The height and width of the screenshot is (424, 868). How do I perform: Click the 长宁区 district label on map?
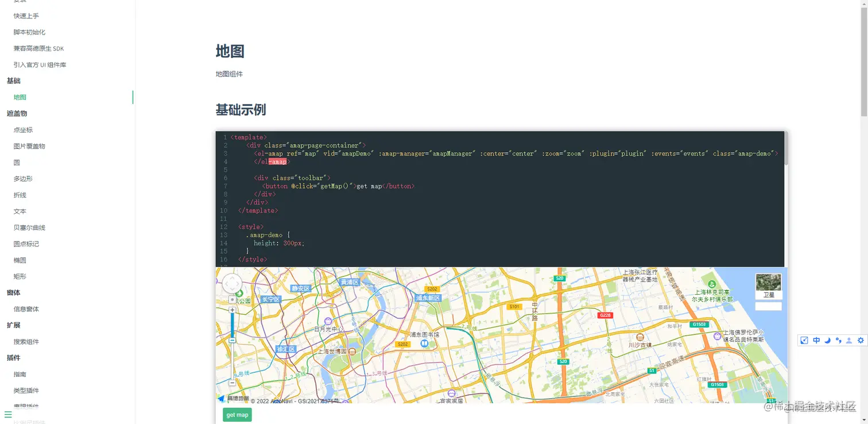[270, 299]
